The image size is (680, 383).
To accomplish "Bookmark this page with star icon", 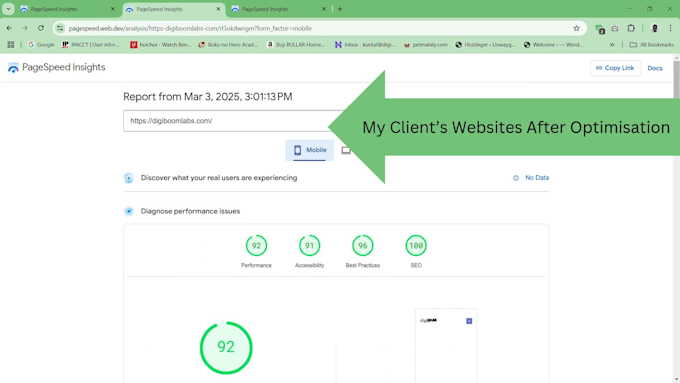I will pyautogui.click(x=576, y=28).
